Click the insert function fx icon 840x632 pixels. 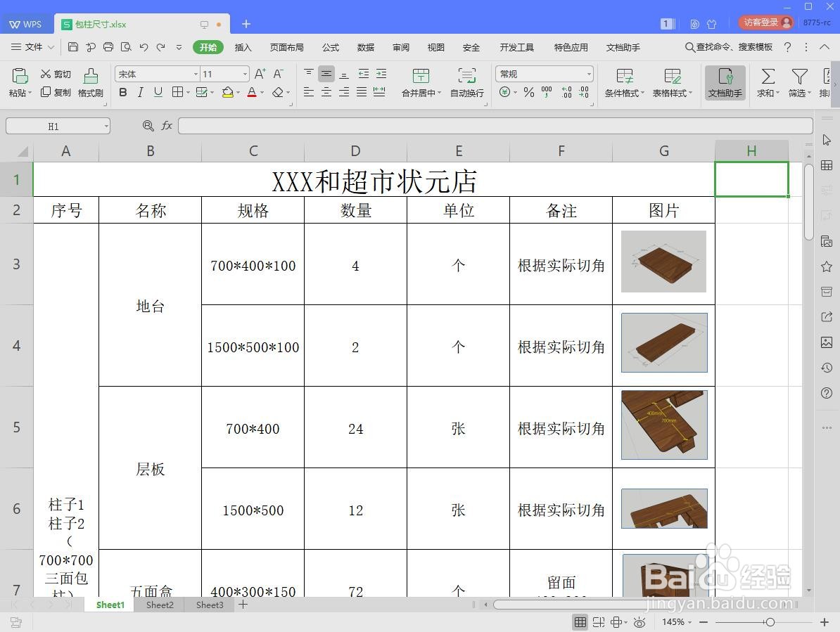(x=167, y=126)
